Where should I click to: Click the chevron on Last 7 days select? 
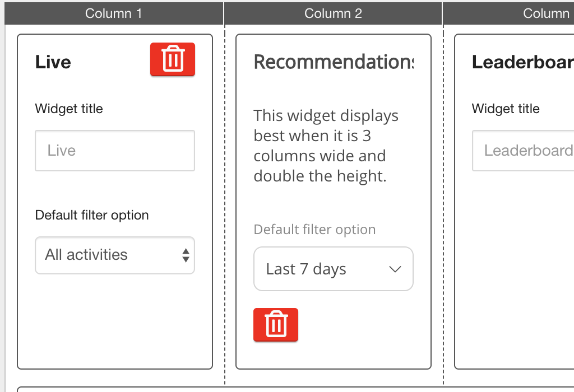click(x=395, y=269)
